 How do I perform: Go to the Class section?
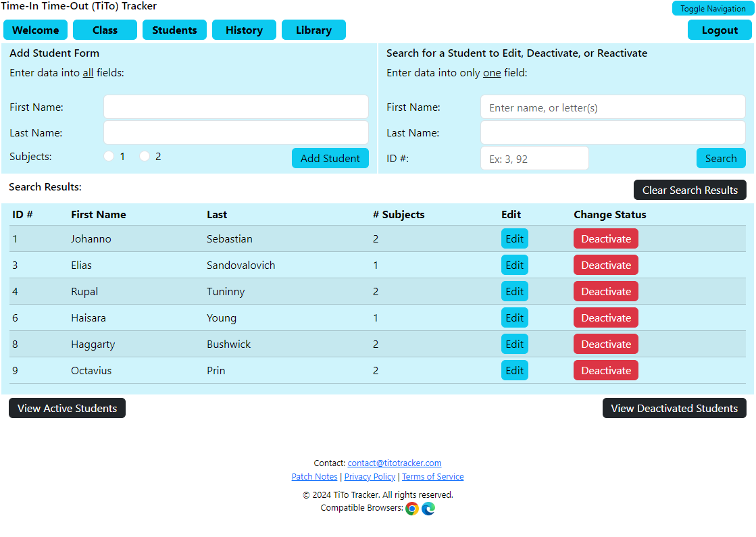(105, 30)
